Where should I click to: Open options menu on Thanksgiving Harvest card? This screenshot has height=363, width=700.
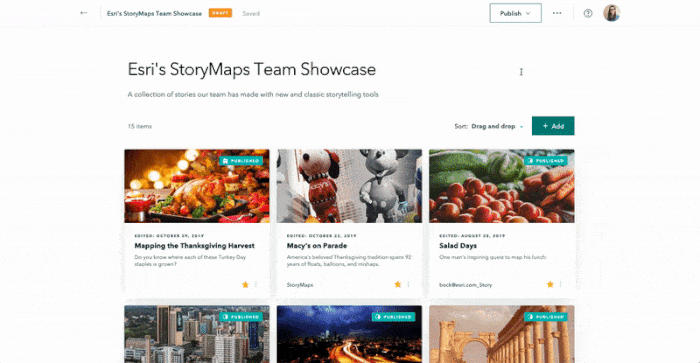tap(256, 284)
